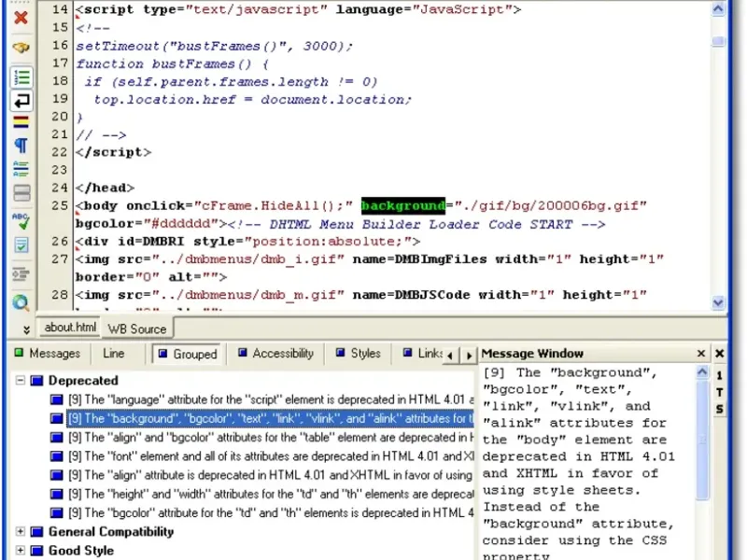747x560 pixels.
Task: Click the vertical side tab labeled 1
Action: (719, 375)
